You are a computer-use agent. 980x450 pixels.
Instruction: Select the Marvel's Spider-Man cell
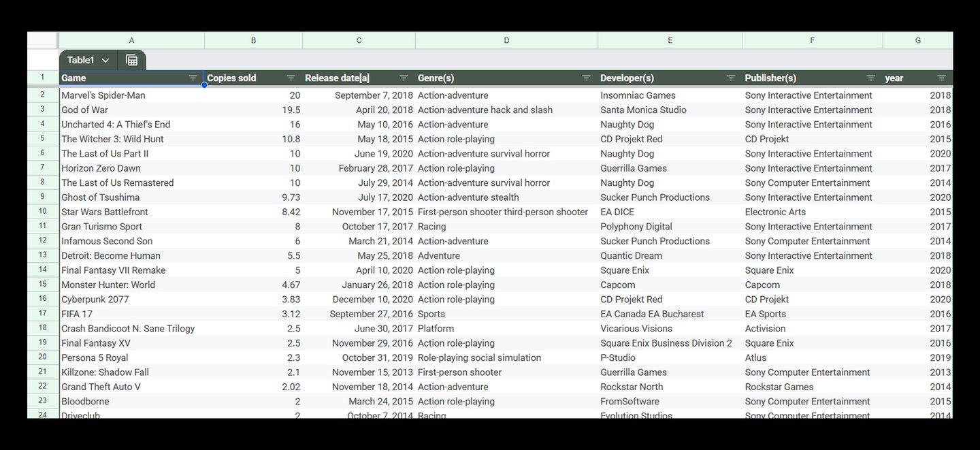[x=131, y=95]
